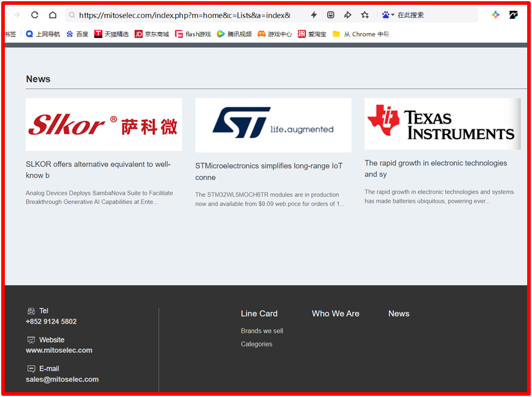Click the Who We Are footer link
Screen dimensions: 532x397
[335, 314]
